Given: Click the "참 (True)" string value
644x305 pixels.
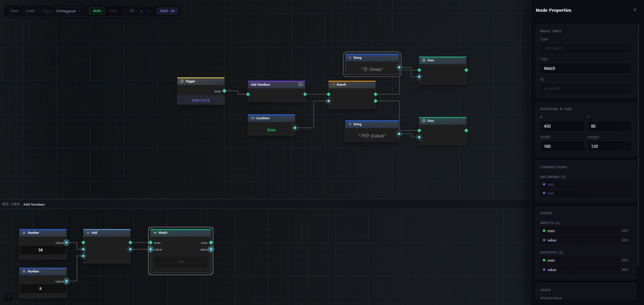Looking at the screenshot, I should [372, 70].
